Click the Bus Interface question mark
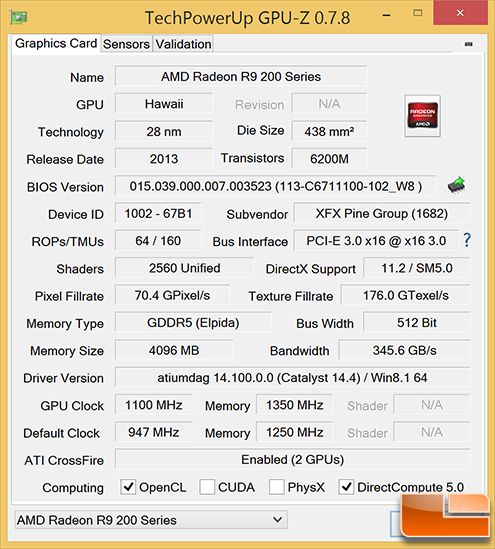 click(x=467, y=240)
